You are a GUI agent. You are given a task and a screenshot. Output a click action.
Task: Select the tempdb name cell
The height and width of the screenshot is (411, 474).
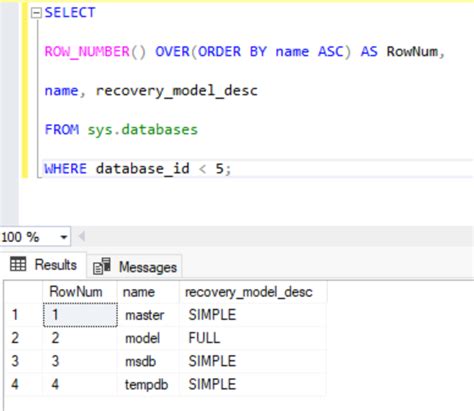pos(148,384)
